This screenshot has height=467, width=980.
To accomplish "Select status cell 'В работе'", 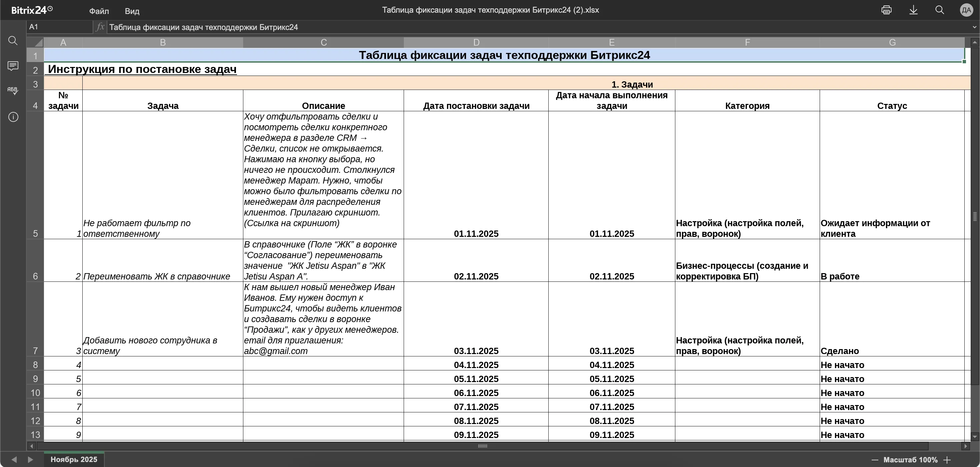I will click(892, 260).
